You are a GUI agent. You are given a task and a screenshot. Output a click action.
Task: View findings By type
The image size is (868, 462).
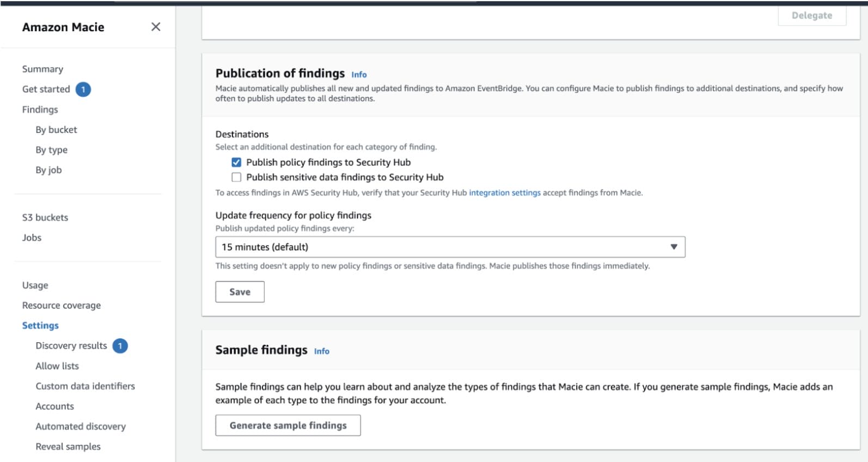[52, 150]
